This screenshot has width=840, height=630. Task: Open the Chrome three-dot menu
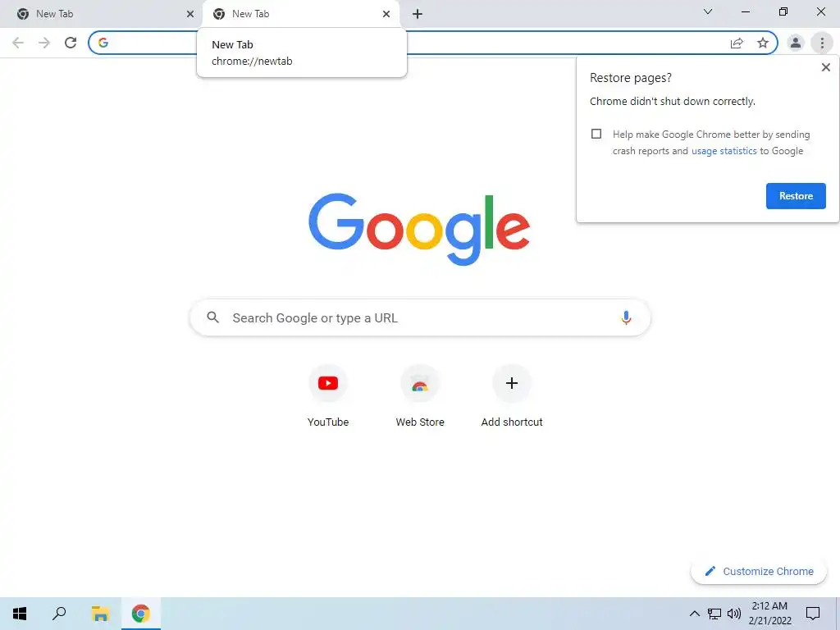[822, 43]
